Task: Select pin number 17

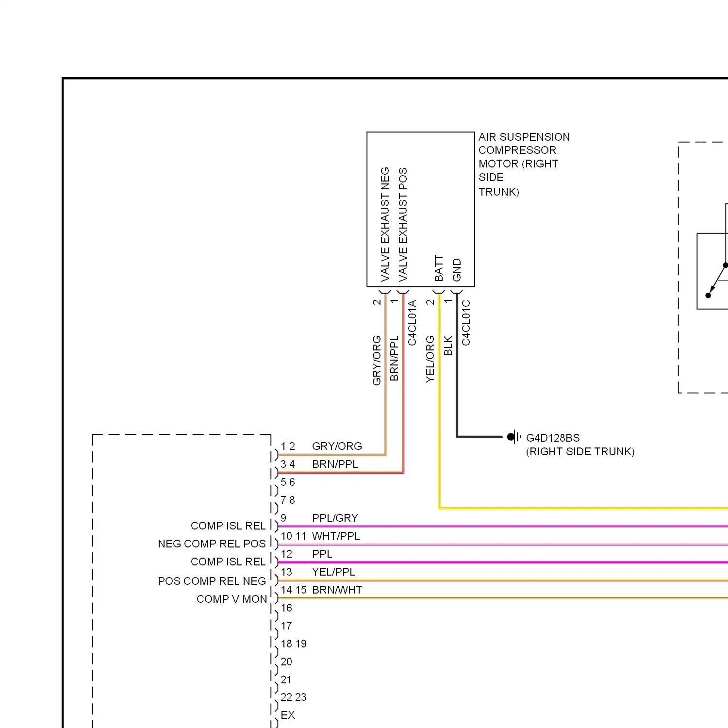Action: [x=286, y=626]
